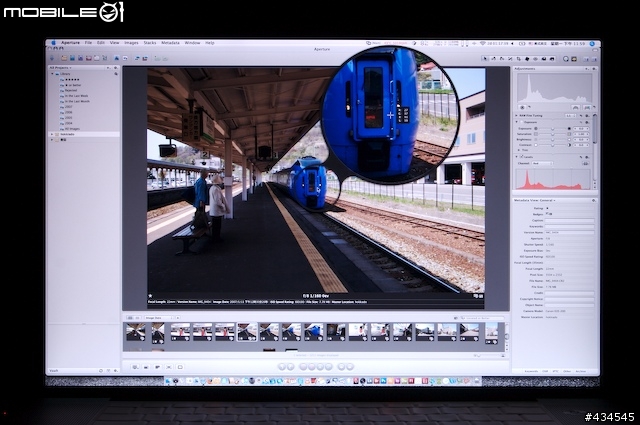Screen dimensions: 640x425
Task: Expand the hokkaido project
Action: (52, 134)
